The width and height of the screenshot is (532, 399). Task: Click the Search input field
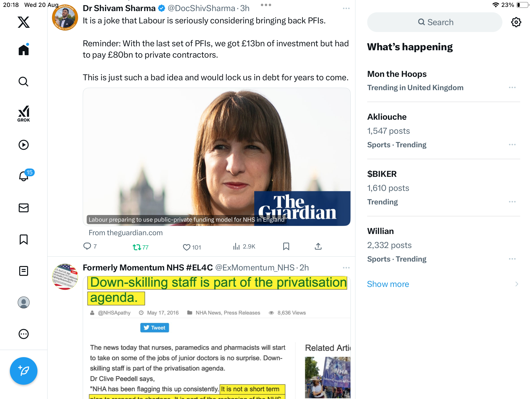pyautogui.click(x=435, y=22)
